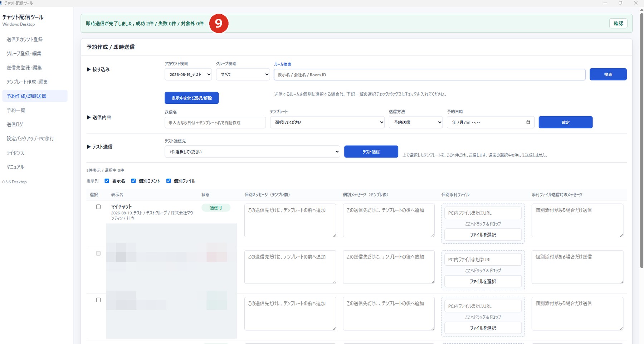The image size is (644, 344).
Task: Focus the 送信名 input field
Action: coord(215,122)
